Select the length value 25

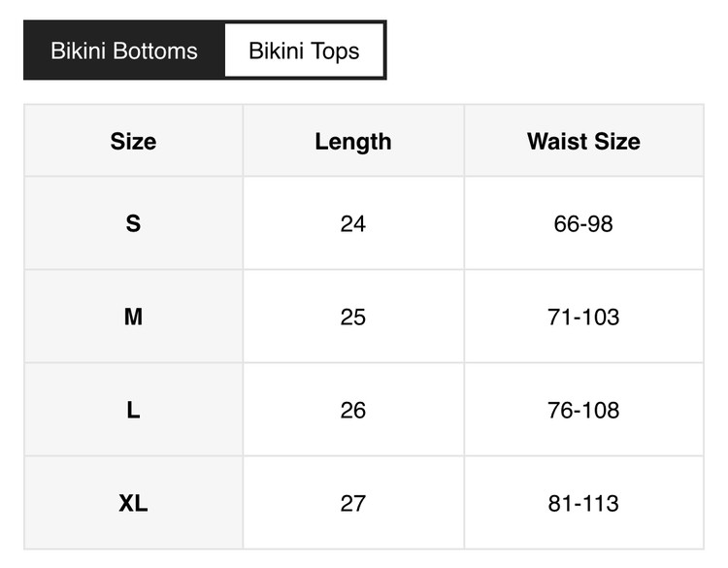tap(353, 317)
